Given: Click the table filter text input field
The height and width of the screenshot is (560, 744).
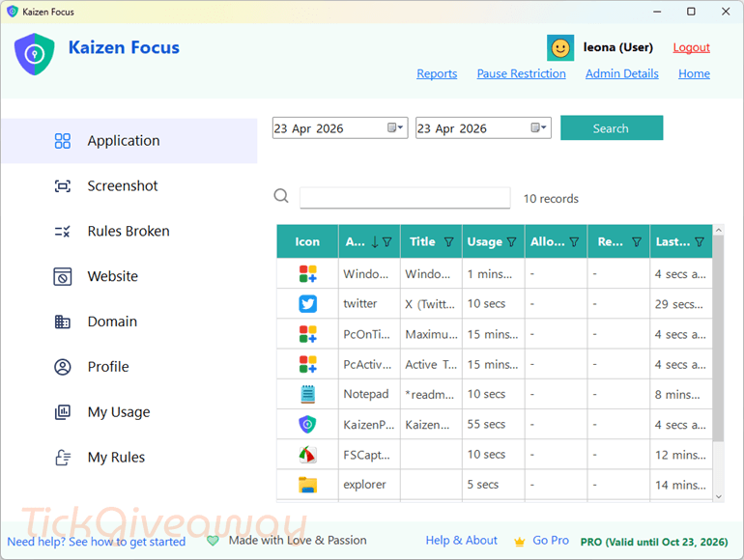Looking at the screenshot, I should (x=405, y=197).
